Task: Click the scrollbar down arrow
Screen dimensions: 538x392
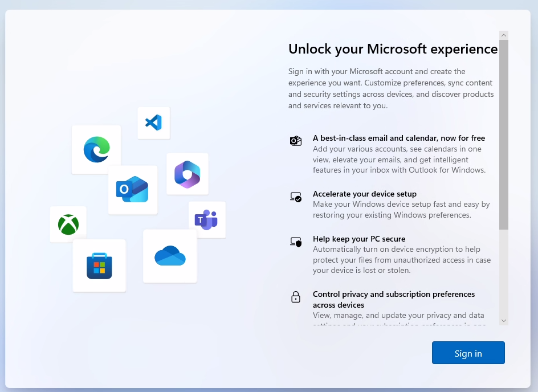Action: coord(504,321)
